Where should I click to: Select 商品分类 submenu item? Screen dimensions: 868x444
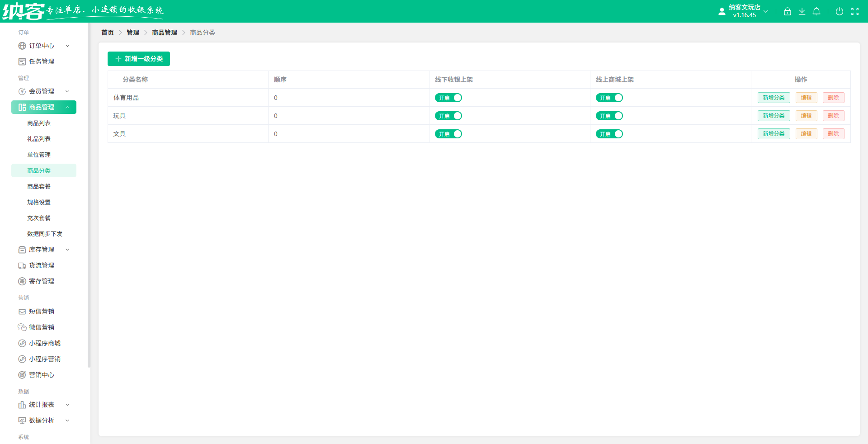[x=44, y=170]
